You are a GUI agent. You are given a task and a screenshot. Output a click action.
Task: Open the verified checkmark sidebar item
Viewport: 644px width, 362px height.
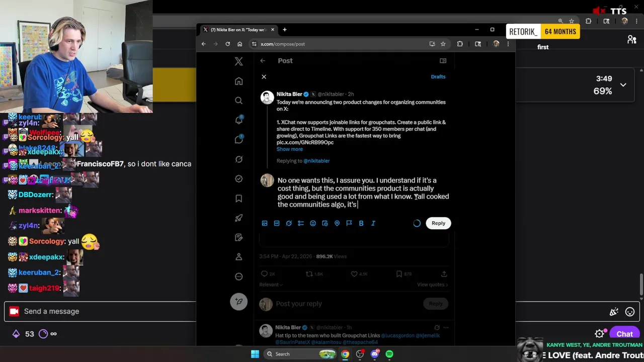click(x=238, y=178)
